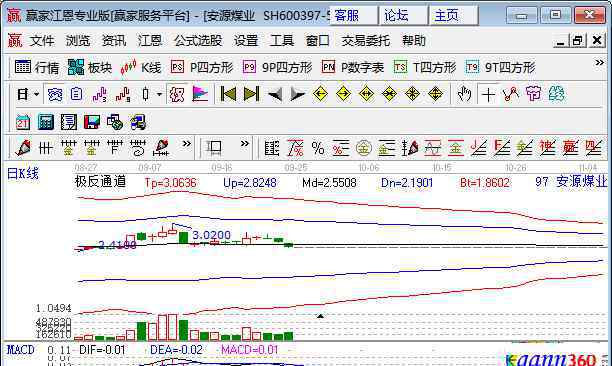Image resolution: width=612 pixels, height=366 pixels.
Task: Click the DIF=-0.01 value
Action: coord(102,350)
